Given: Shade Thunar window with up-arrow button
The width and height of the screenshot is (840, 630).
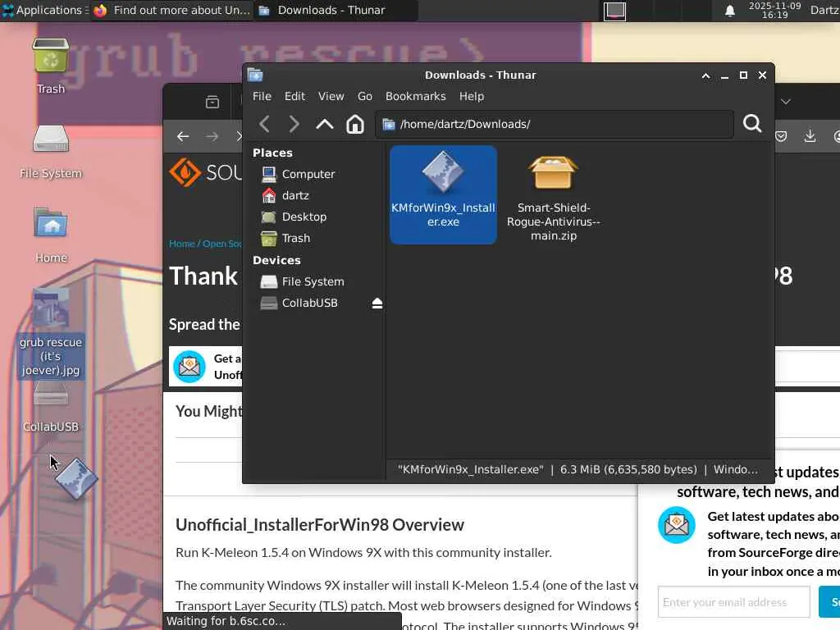Looking at the screenshot, I should [x=706, y=75].
